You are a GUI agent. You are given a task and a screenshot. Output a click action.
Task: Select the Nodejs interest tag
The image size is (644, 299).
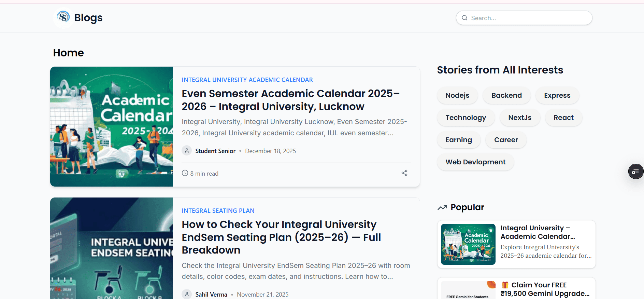coord(457,95)
